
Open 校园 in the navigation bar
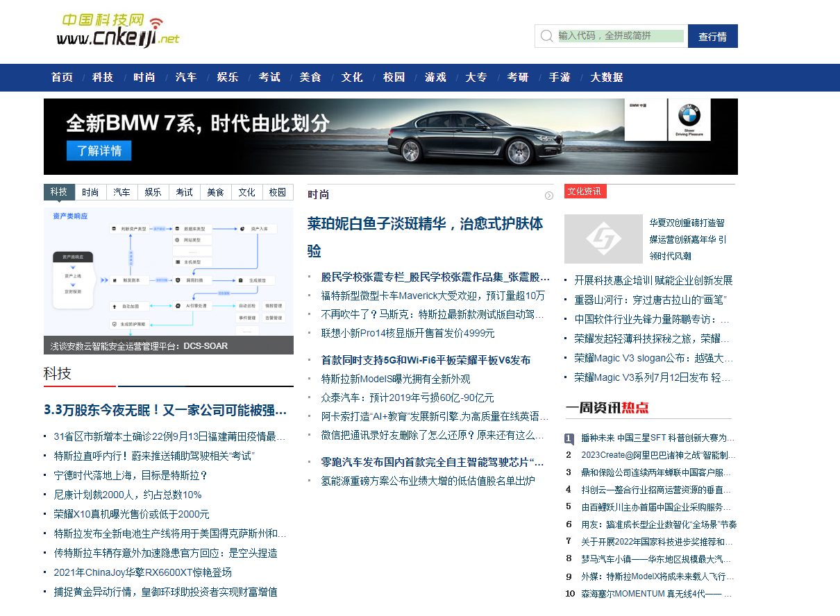[394, 77]
